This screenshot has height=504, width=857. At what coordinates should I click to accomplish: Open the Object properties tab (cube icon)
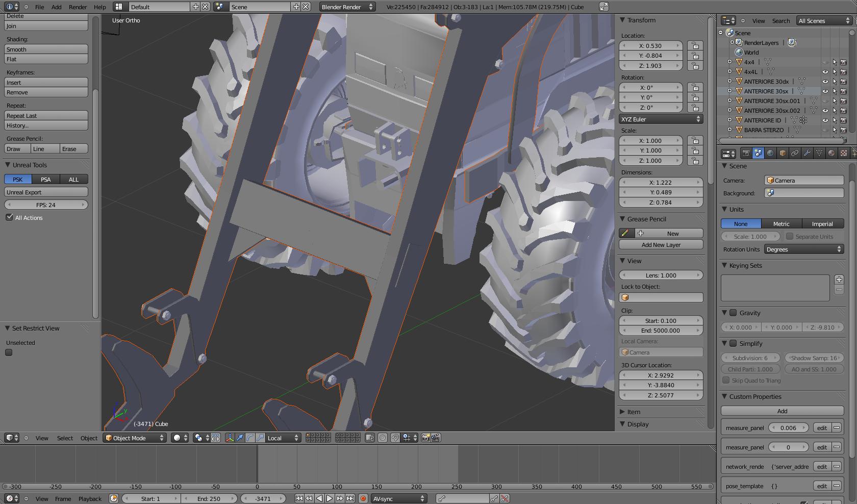(783, 153)
